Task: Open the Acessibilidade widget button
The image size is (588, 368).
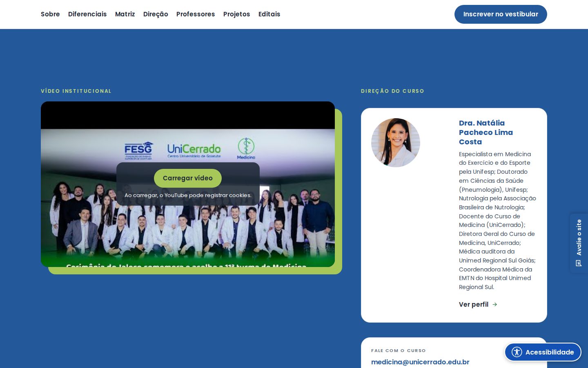Action: click(x=543, y=352)
